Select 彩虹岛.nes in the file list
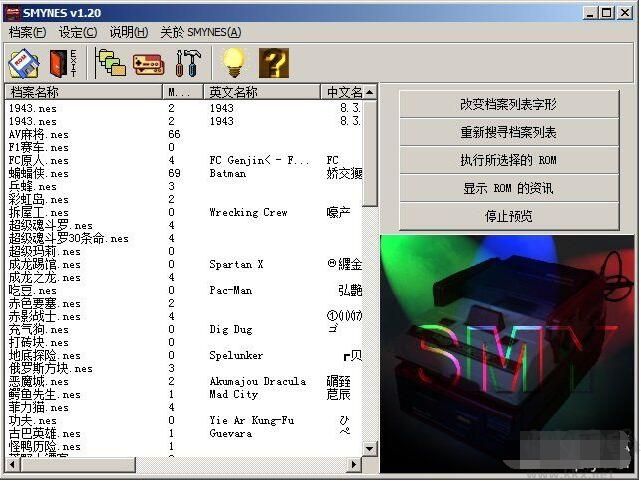Screen dimensions: 641x481 38,200
